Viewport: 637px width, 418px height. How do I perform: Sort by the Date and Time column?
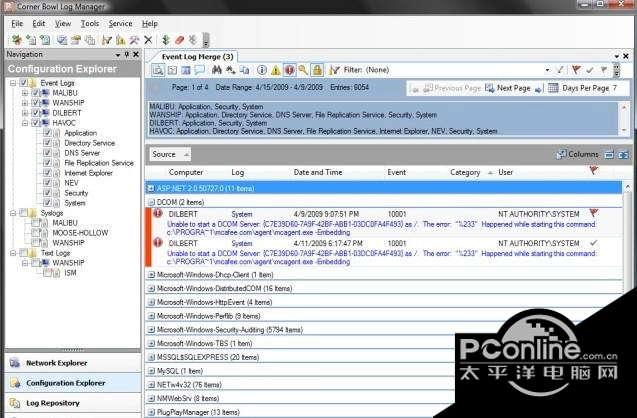(318, 172)
